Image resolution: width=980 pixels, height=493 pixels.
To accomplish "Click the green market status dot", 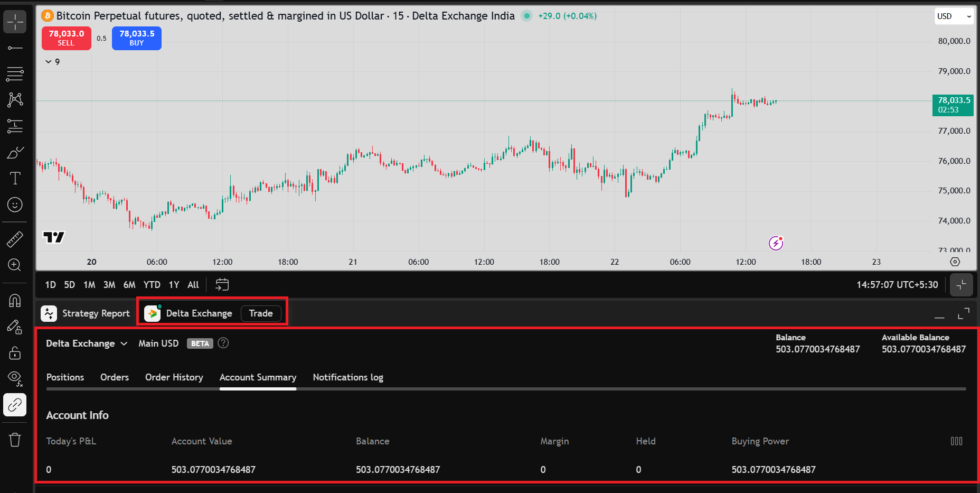I will point(526,16).
